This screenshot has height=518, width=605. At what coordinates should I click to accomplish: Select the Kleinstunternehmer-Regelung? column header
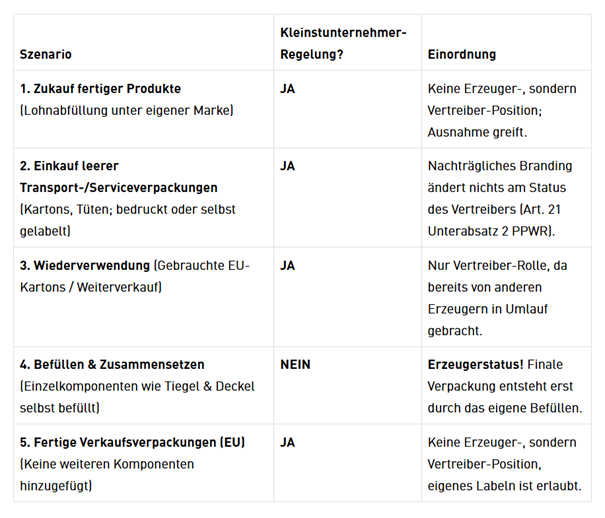point(343,43)
